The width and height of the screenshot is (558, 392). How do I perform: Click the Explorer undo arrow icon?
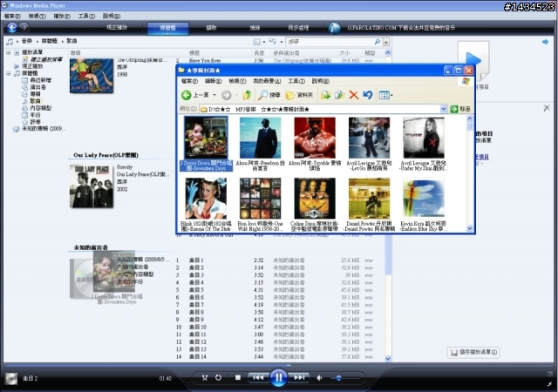tap(368, 95)
